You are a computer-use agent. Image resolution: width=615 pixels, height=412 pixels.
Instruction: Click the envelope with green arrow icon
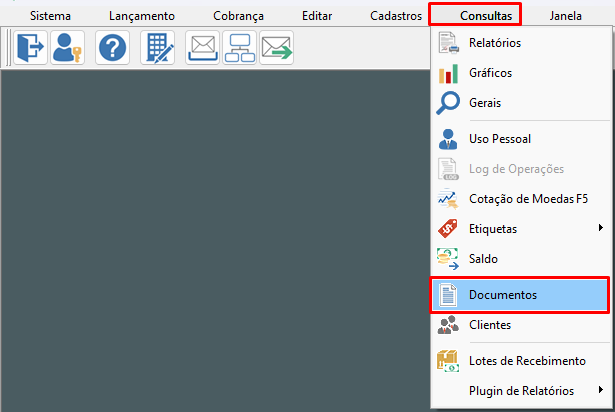(x=277, y=48)
